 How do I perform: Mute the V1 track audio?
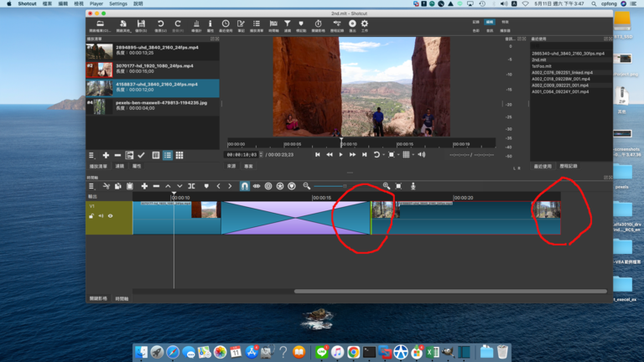point(101,216)
